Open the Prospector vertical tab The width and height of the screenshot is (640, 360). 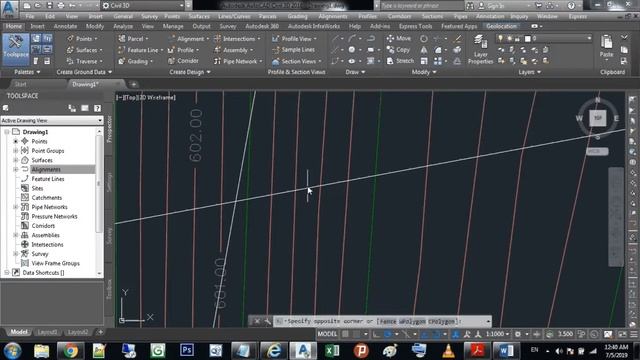(109, 129)
